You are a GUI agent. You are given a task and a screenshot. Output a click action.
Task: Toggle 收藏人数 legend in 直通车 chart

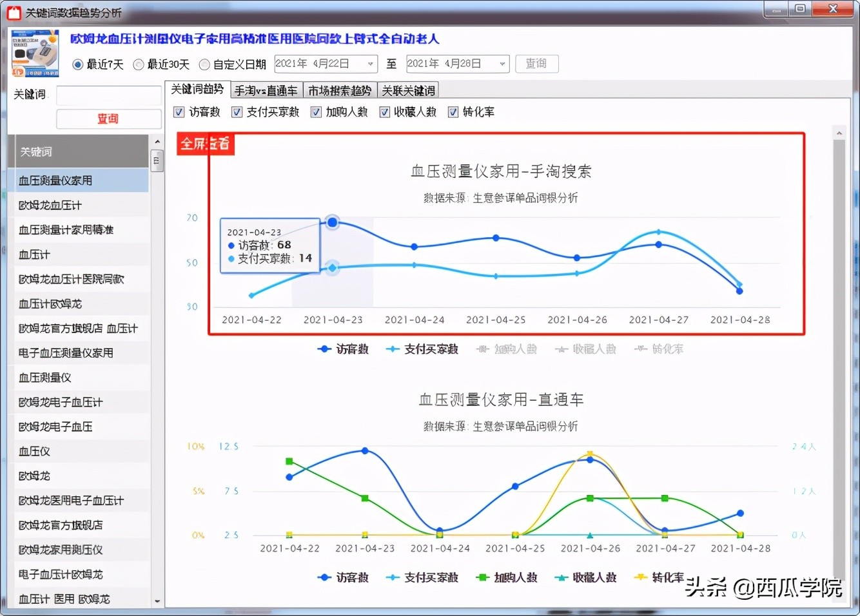[x=585, y=577]
